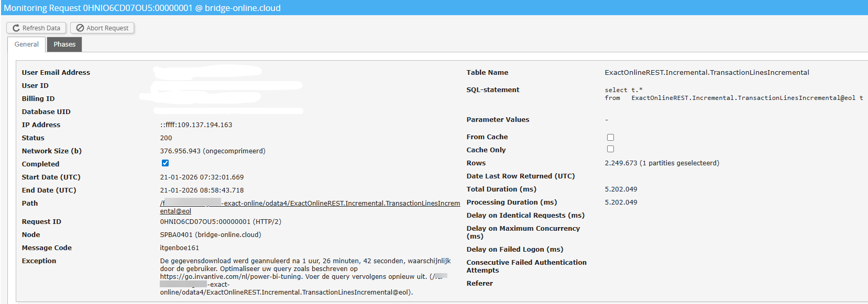Select the message code itgenboe161
Viewport: 868px width, 304px height.
click(x=179, y=248)
